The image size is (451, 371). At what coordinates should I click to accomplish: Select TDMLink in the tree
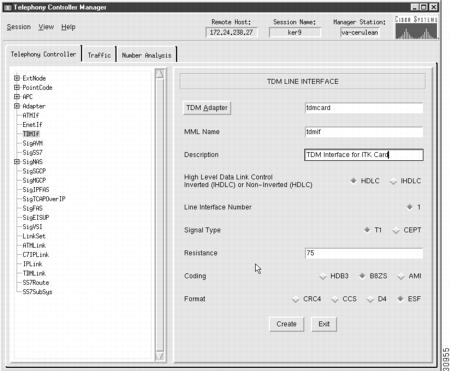[34, 273]
